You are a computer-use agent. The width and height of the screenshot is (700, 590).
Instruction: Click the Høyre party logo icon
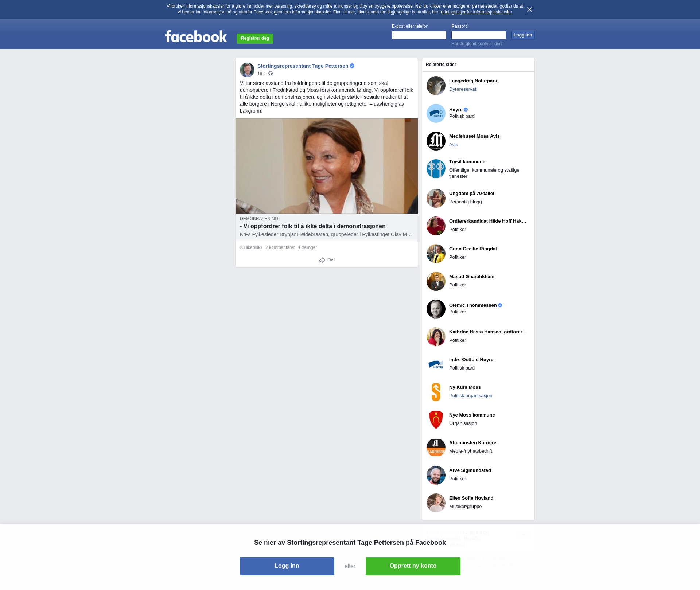436,113
